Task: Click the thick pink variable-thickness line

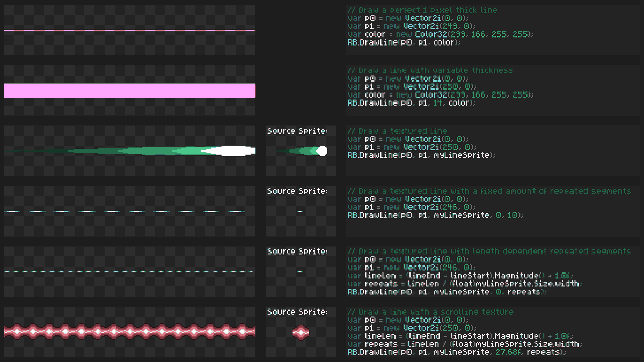Action: pos(130,91)
